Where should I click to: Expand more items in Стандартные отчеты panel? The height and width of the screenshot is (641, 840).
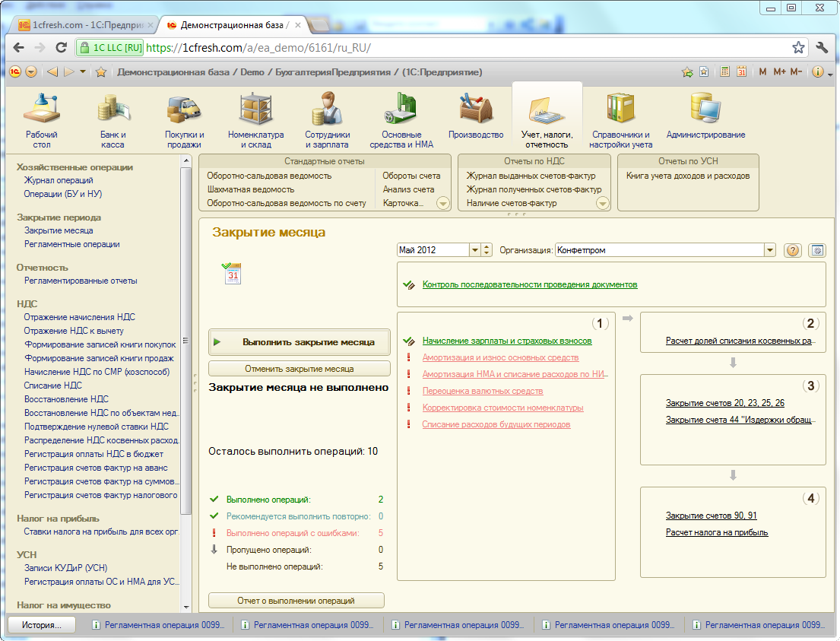pos(443,204)
